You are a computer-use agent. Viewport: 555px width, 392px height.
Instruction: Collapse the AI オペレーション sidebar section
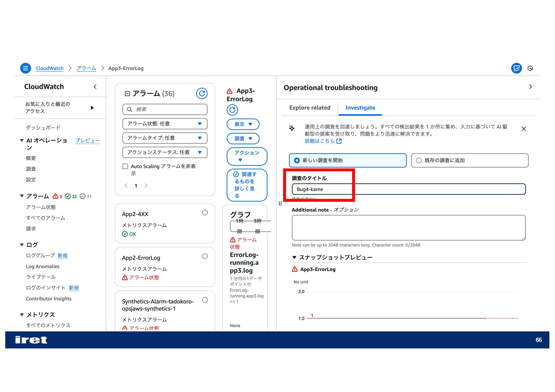coord(22,141)
